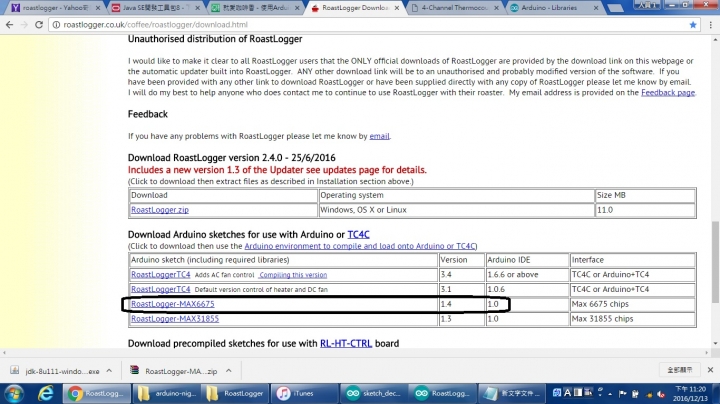Switch to iTunes in the taskbar
This screenshot has height=404, width=720.
pyautogui.click(x=305, y=393)
